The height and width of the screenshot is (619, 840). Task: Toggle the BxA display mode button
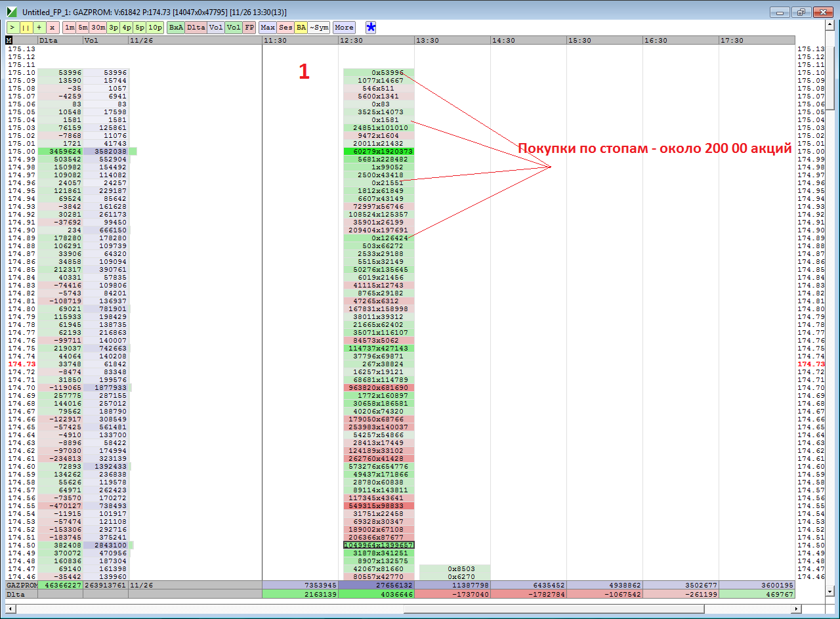point(176,28)
